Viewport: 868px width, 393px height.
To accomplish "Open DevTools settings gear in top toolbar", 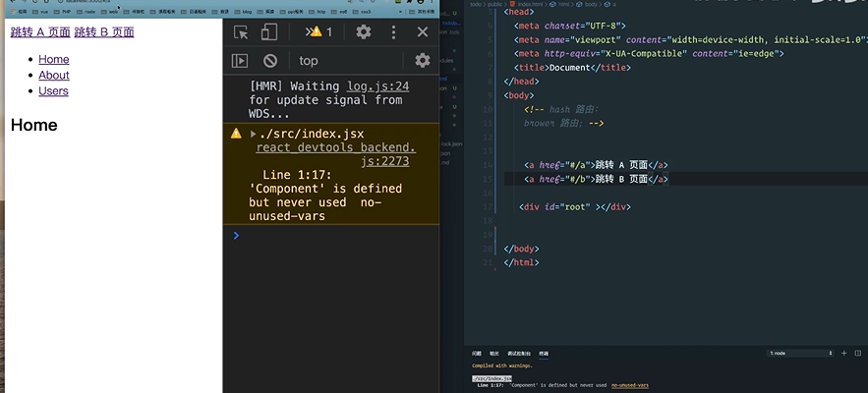I will [x=363, y=32].
